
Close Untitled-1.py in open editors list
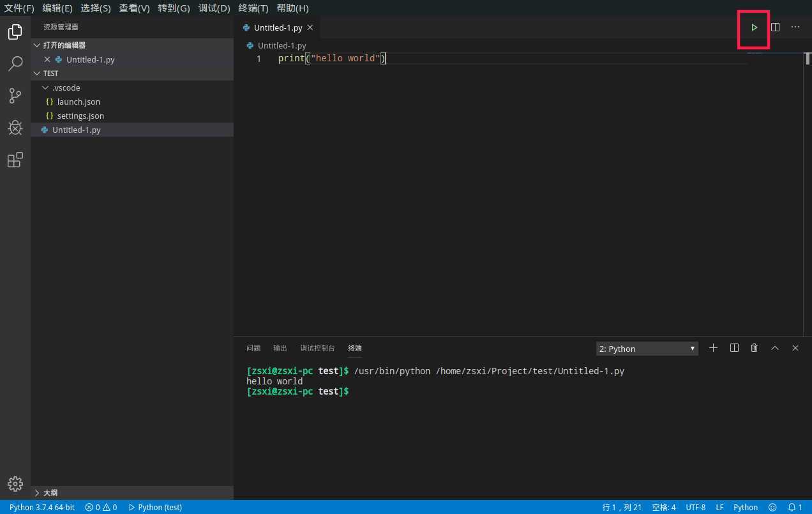point(47,59)
